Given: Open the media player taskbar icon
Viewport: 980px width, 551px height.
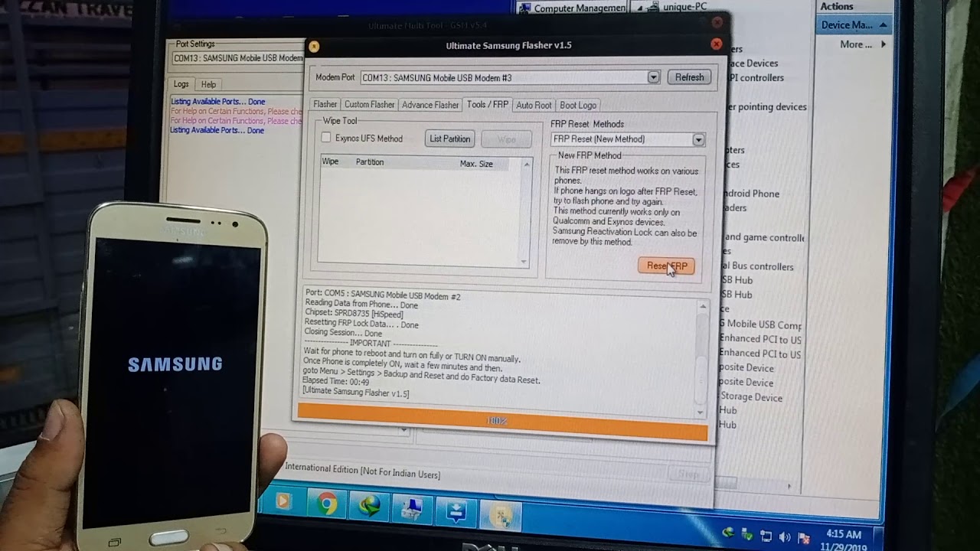Looking at the screenshot, I should pos(283,501).
